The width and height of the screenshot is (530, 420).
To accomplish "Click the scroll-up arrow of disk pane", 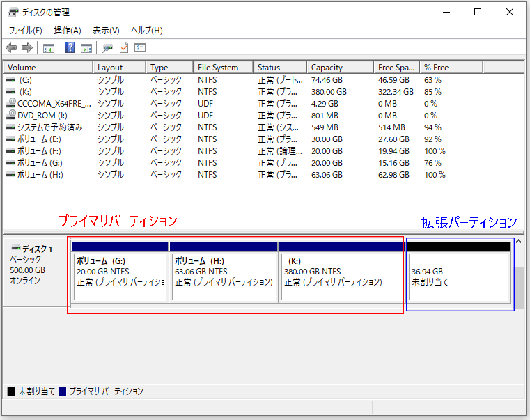I will 518,241.
